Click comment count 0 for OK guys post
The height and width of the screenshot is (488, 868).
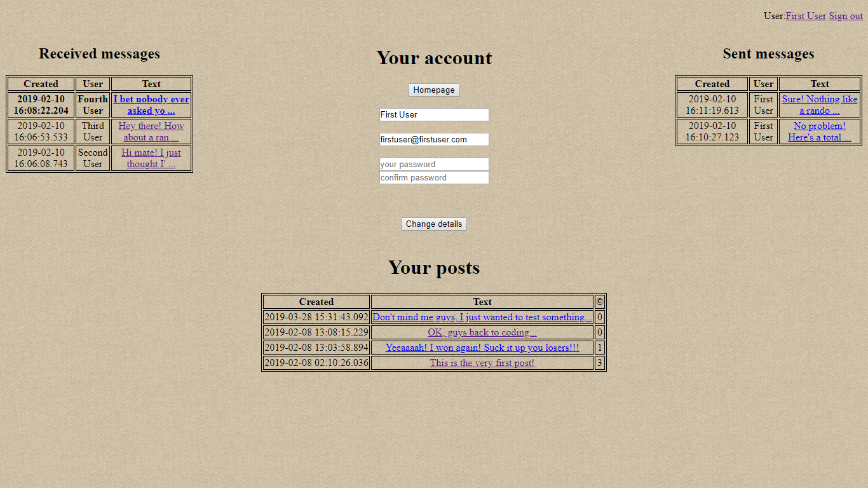(x=600, y=332)
